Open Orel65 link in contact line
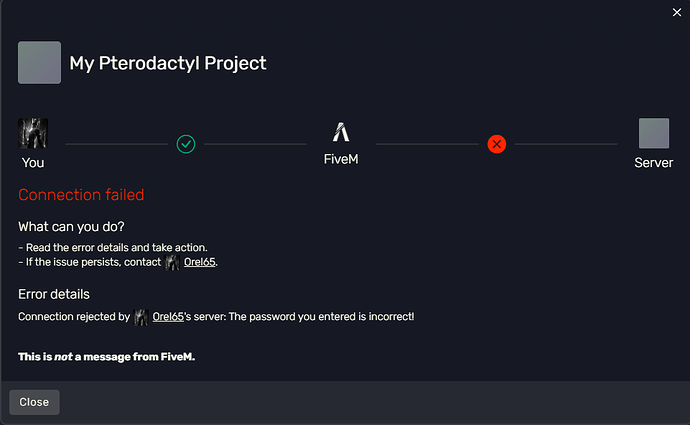Viewport: 690px width, 425px height. 200,262
